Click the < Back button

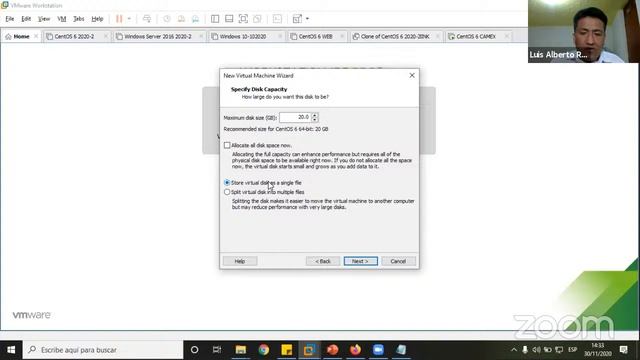point(323,261)
